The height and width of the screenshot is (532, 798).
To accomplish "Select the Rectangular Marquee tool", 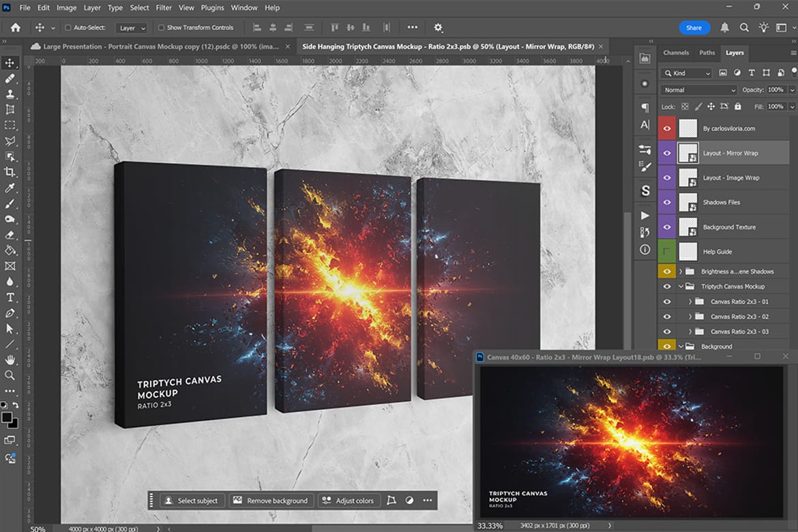I will 10,125.
